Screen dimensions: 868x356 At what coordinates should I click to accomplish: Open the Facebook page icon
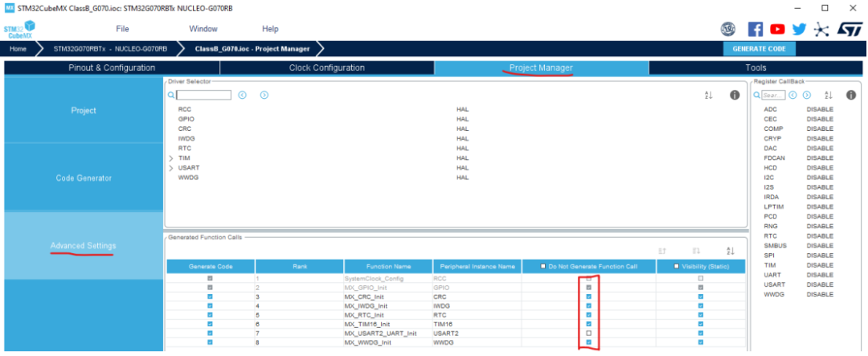[x=755, y=30]
